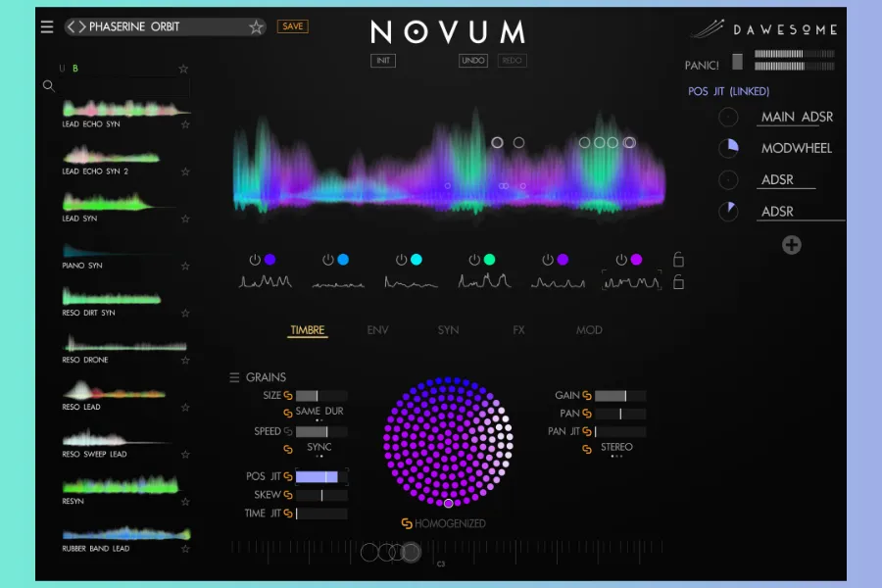Click the Size modulation link icon
The width and height of the screenshot is (882, 588).
[288, 396]
